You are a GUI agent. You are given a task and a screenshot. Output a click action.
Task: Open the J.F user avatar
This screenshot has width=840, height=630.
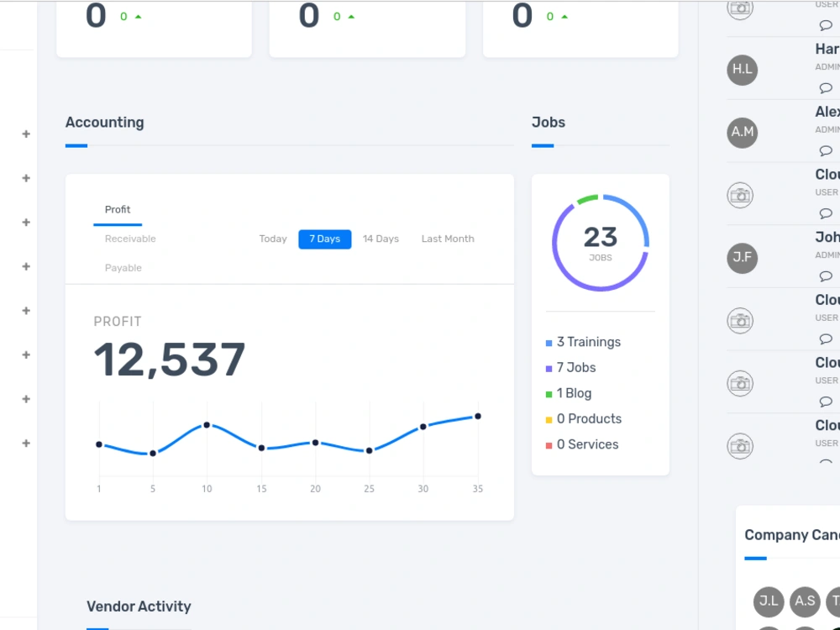pyautogui.click(x=742, y=258)
